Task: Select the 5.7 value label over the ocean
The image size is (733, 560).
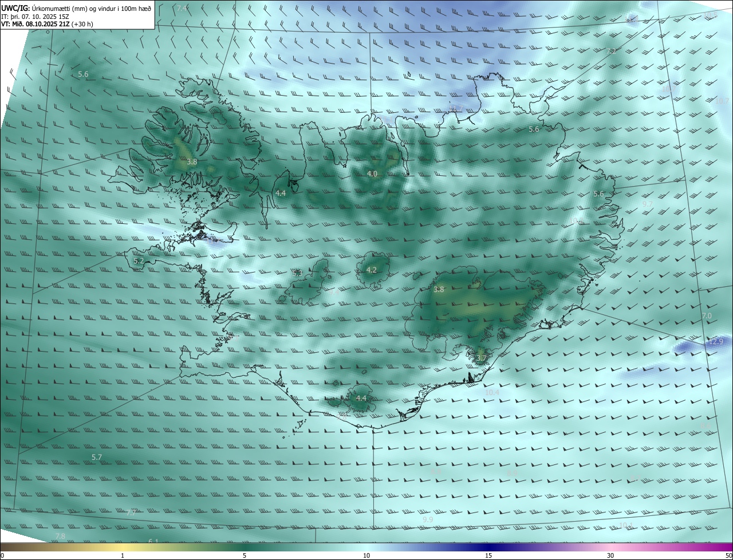Action: pyautogui.click(x=97, y=457)
